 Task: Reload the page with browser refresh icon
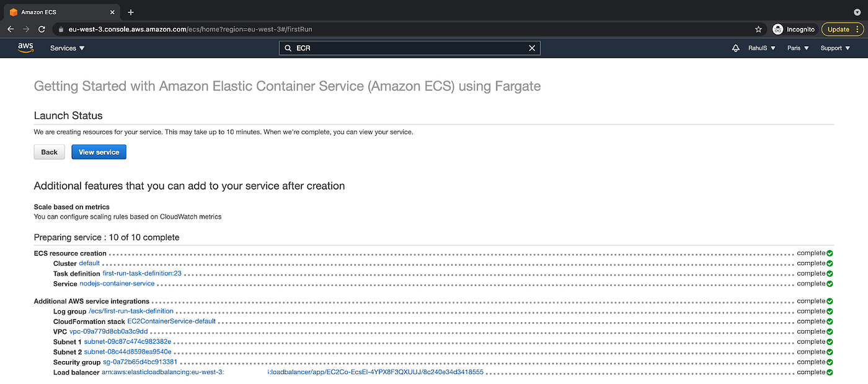click(x=42, y=29)
